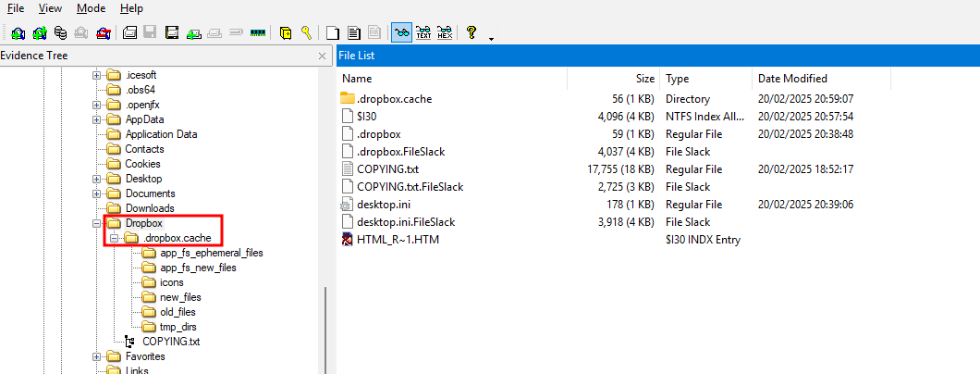Expand the Favorites folder node
Image resolution: width=980 pixels, height=374 pixels.
tap(96, 356)
